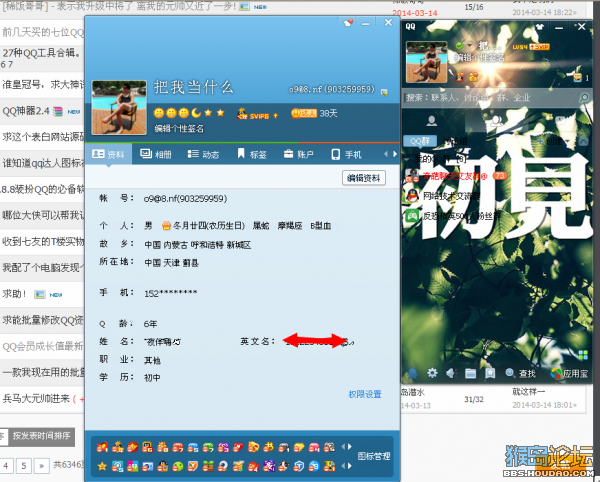
Task: Page the top icon row to the right
Action: tap(350, 446)
